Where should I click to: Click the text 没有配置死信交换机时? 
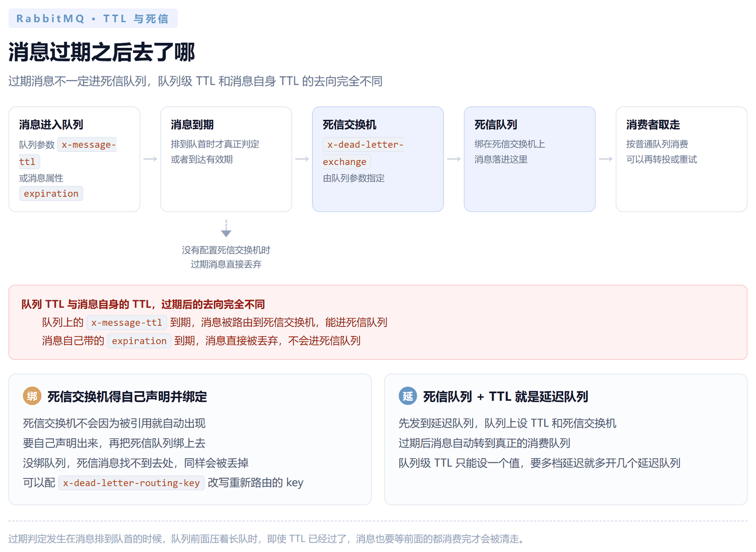click(x=226, y=250)
